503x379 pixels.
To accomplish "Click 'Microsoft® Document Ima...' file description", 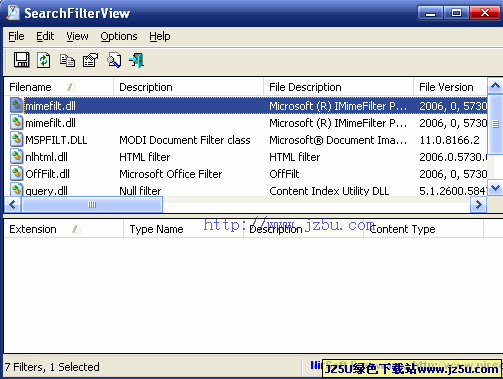I will (338, 140).
